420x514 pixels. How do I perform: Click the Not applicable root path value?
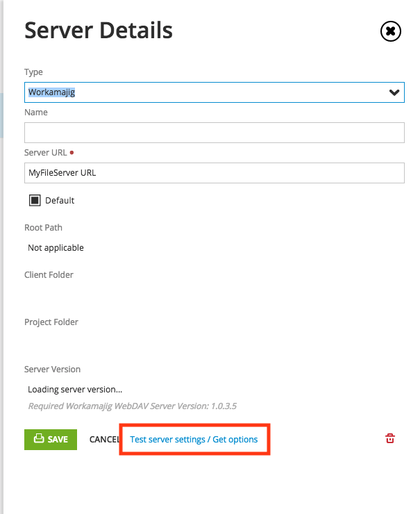point(56,248)
